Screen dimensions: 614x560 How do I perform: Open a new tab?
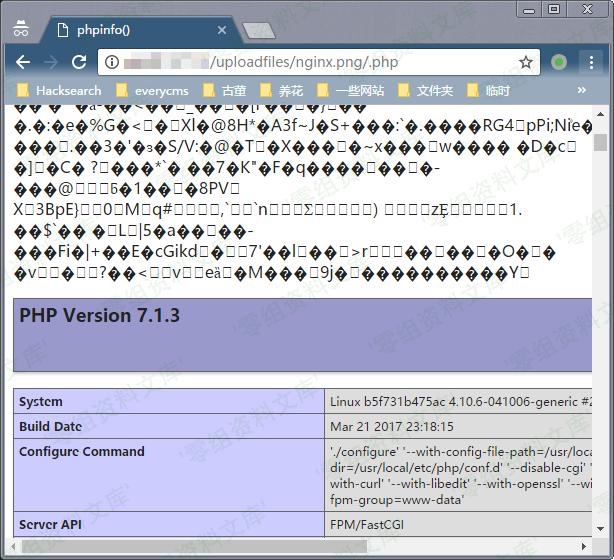tap(258, 30)
